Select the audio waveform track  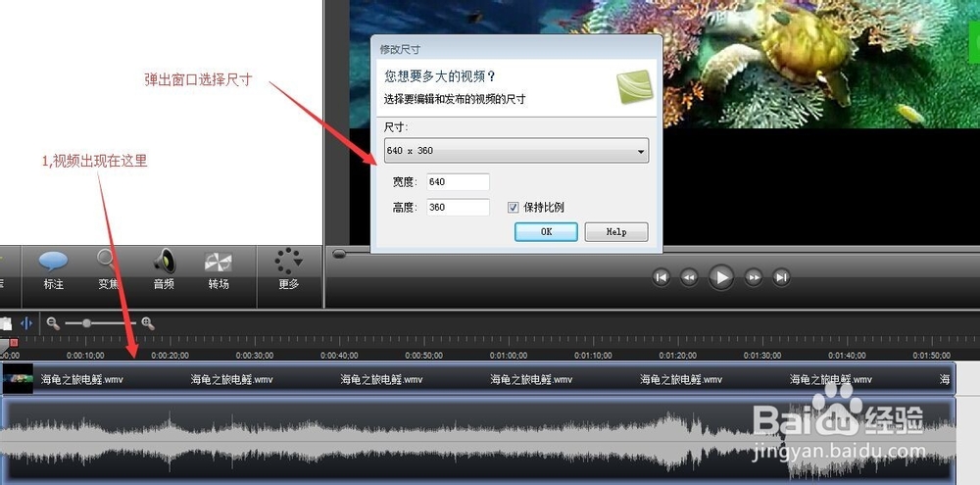pyautogui.click(x=478, y=440)
